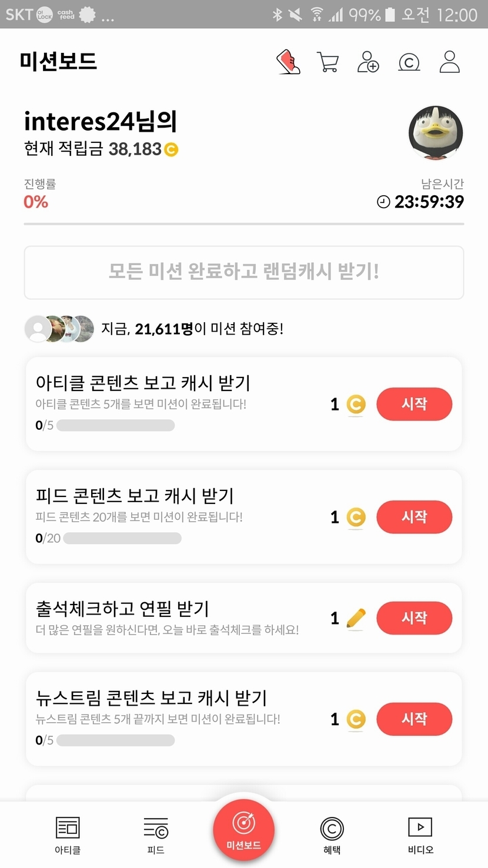This screenshot has width=488, height=868.
Task: Tap the gold coin next to 38,183
Action: 171,150
